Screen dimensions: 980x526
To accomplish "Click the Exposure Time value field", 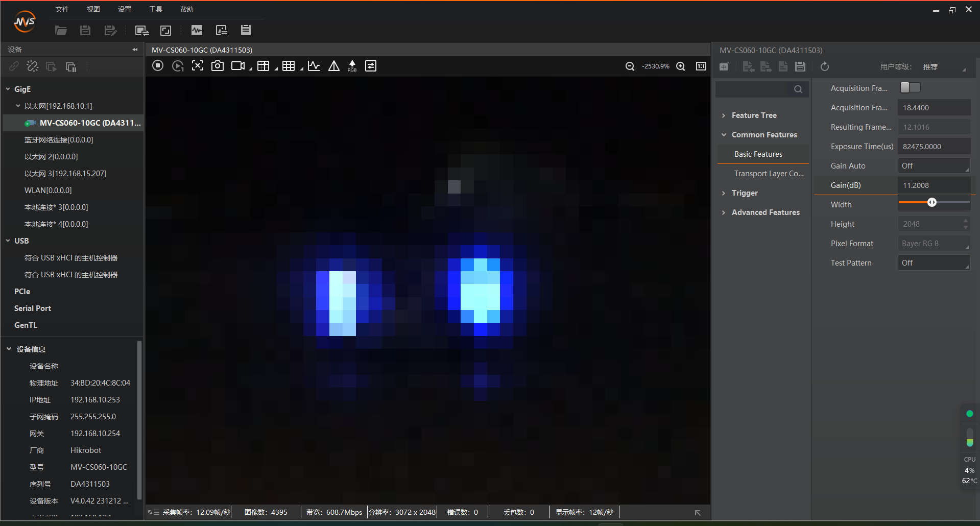I will (934, 147).
